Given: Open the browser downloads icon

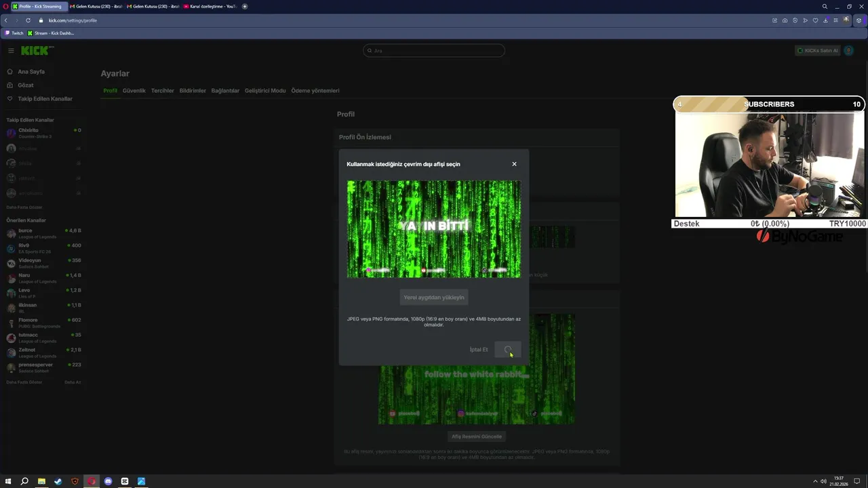Looking at the screenshot, I should point(825,20).
